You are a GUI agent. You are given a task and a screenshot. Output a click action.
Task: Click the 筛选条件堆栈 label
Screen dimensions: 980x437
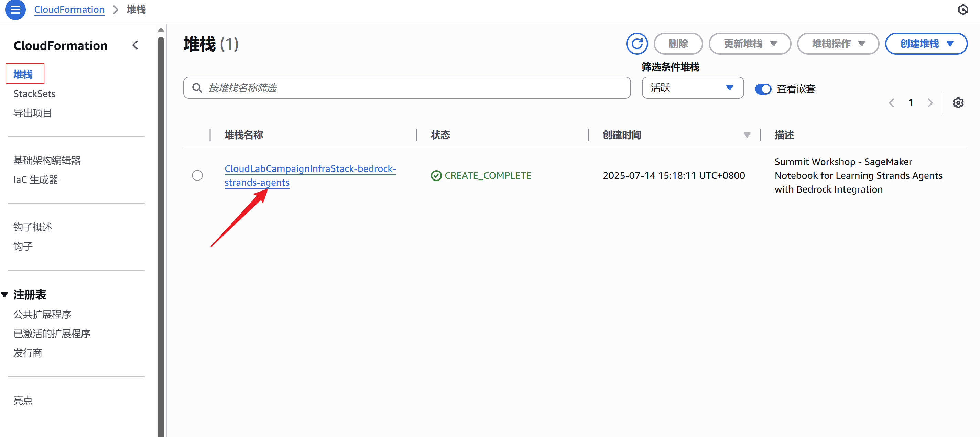click(670, 67)
